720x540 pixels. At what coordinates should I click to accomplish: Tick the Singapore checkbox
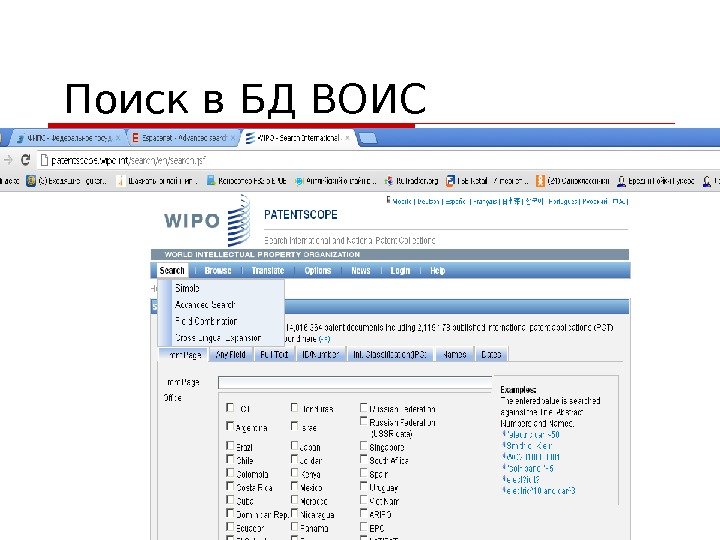pyautogui.click(x=364, y=445)
